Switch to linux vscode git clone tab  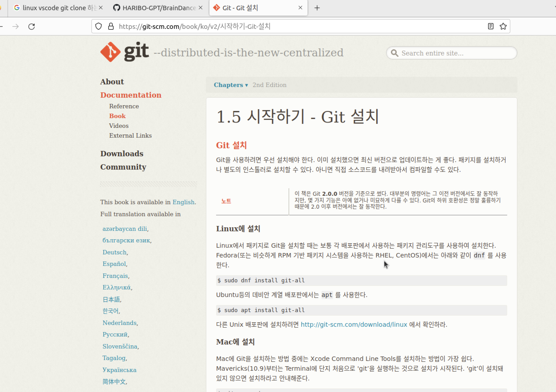tap(58, 8)
